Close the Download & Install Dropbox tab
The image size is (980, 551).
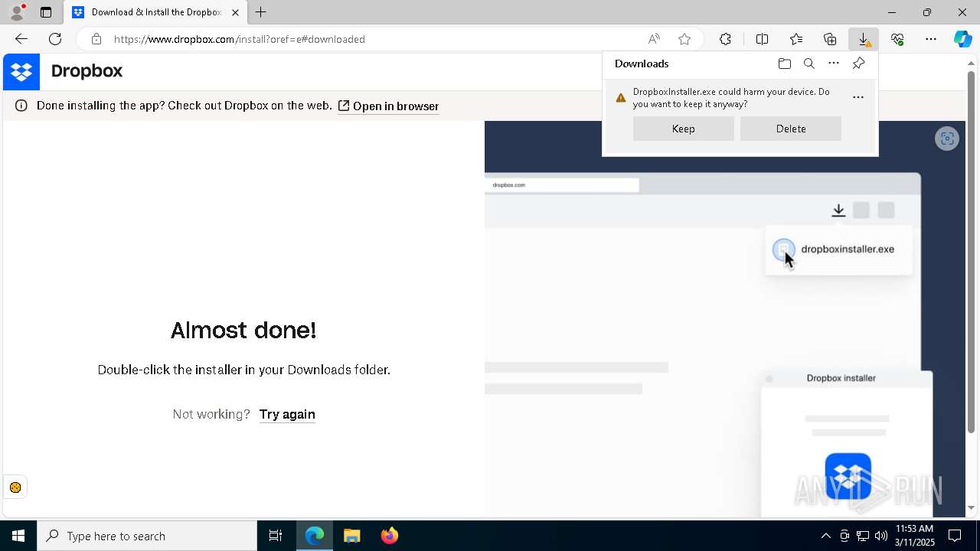(235, 12)
